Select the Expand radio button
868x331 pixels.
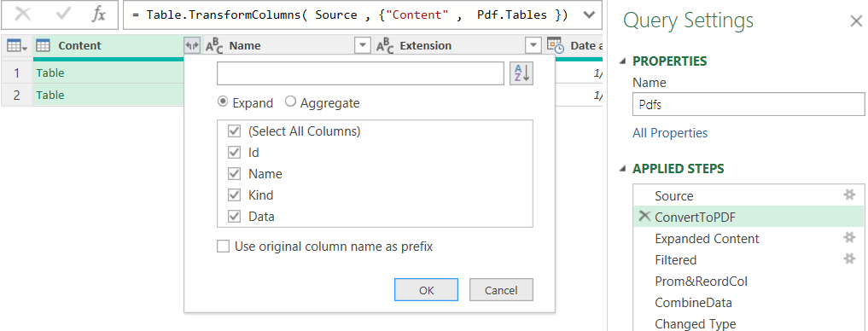click(x=223, y=102)
